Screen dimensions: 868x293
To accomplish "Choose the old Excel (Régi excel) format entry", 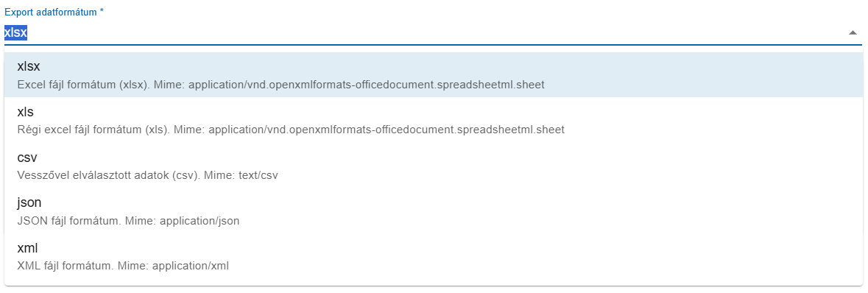I will point(434,120).
